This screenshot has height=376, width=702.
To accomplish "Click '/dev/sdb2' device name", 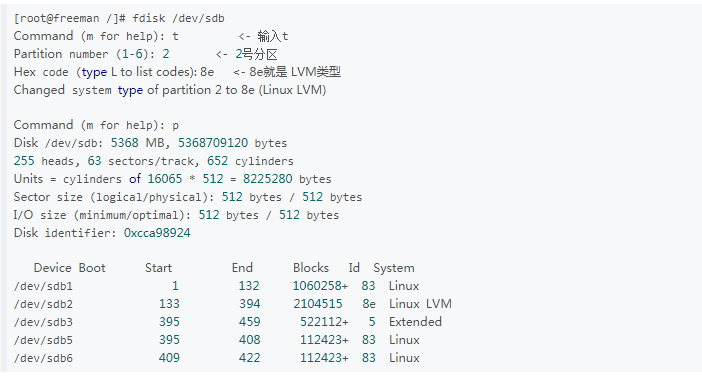I will coord(43,304).
